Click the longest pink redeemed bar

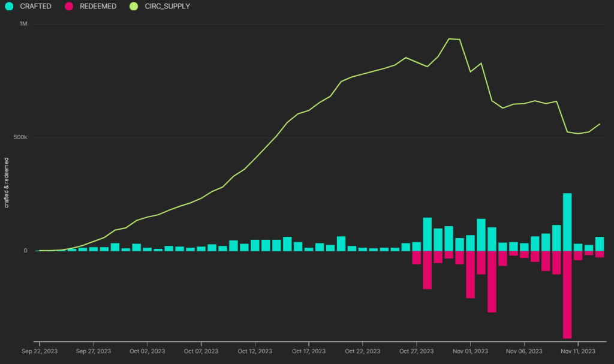tap(567, 294)
